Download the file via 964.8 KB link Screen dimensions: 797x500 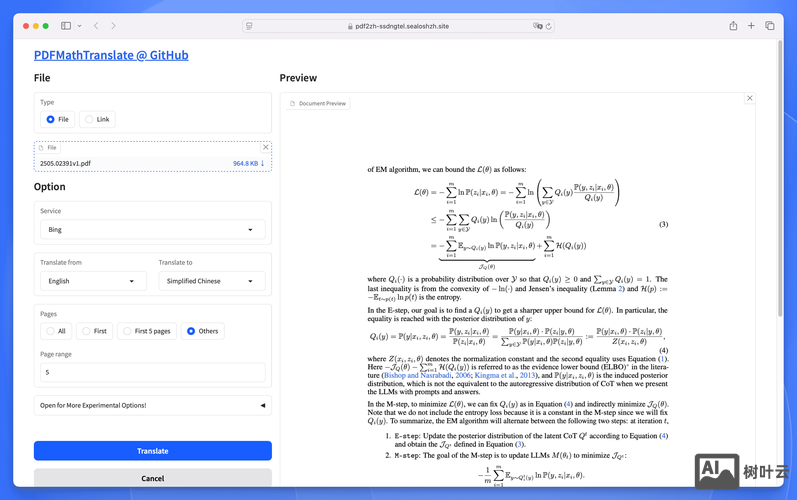click(249, 164)
